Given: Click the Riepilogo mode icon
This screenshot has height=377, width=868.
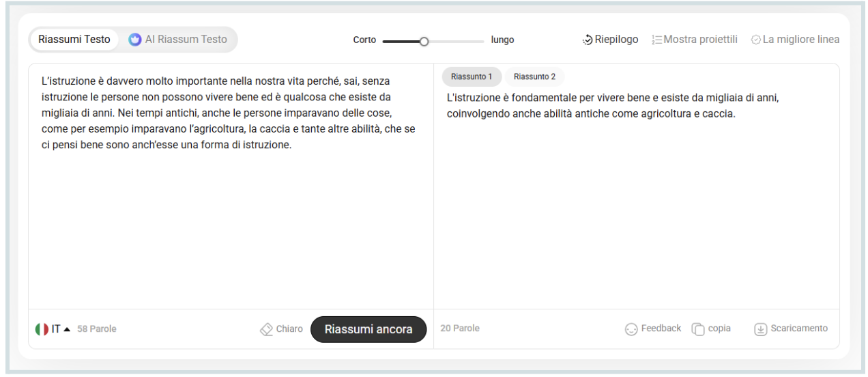Looking at the screenshot, I should coord(588,40).
